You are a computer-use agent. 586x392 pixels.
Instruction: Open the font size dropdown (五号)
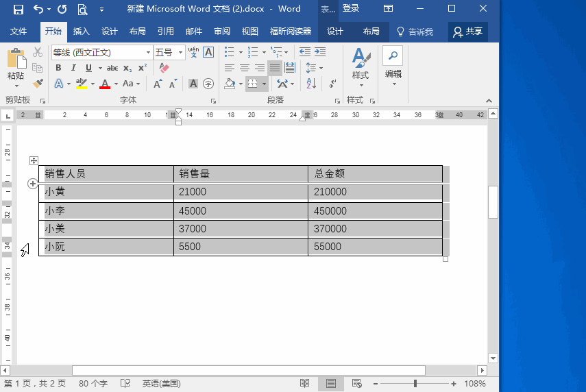tap(180, 52)
